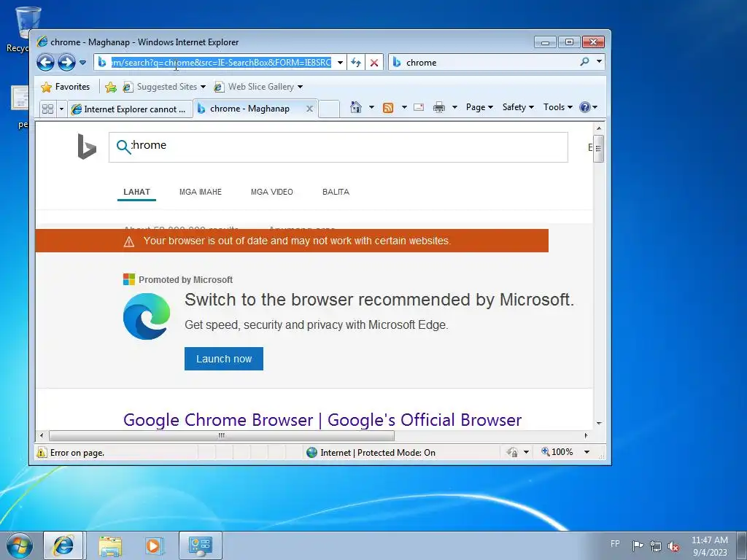Open the Windows Start menu orb
The height and width of the screenshot is (560, 747).
[20, 545]
